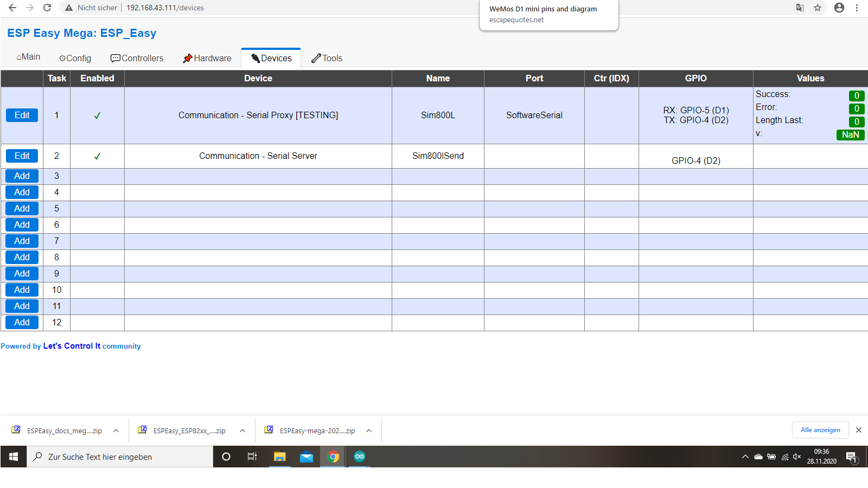Click the Success value 0 badge

[x=857, y=96]
